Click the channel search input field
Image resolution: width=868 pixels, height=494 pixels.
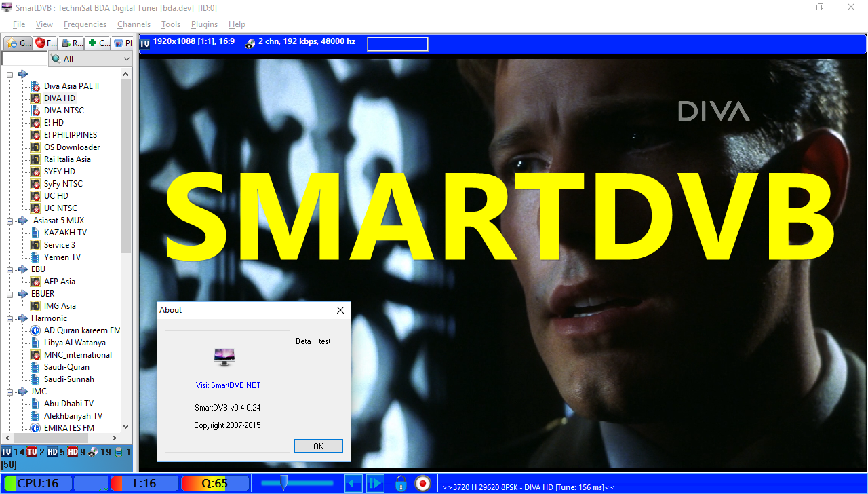pyautogui.click(x=24, y=59)
